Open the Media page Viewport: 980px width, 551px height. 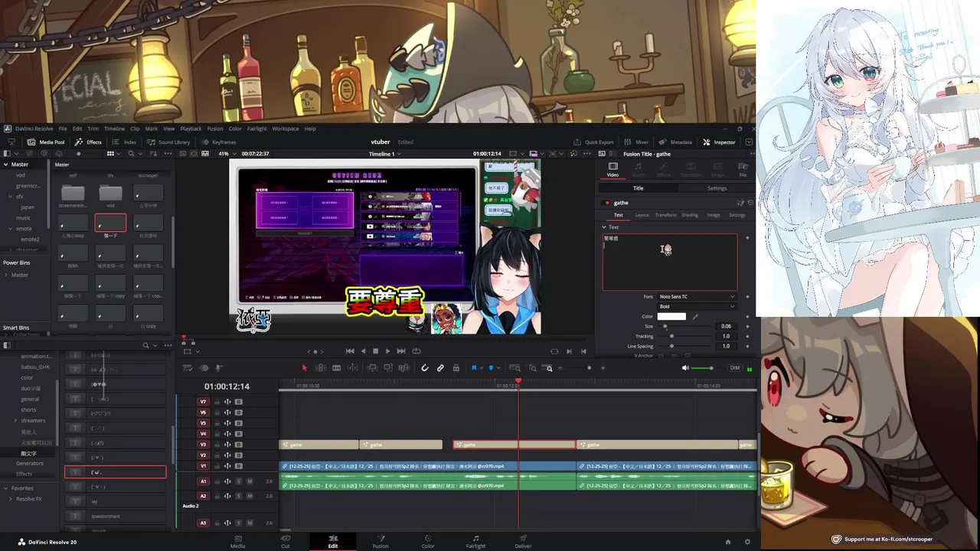[238, 542]
